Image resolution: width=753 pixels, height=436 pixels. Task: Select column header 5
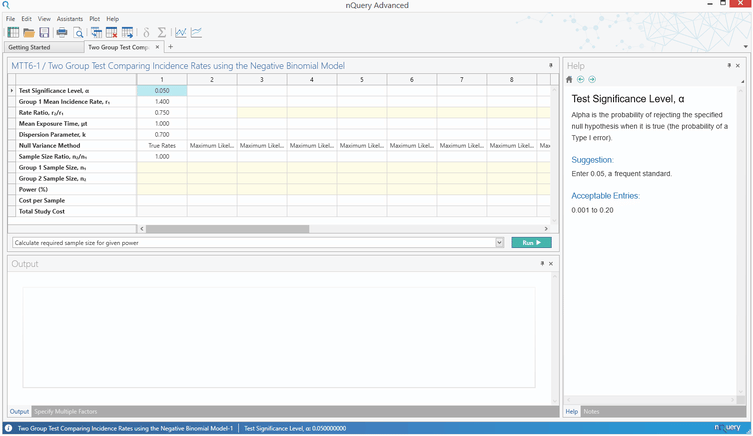362,80
